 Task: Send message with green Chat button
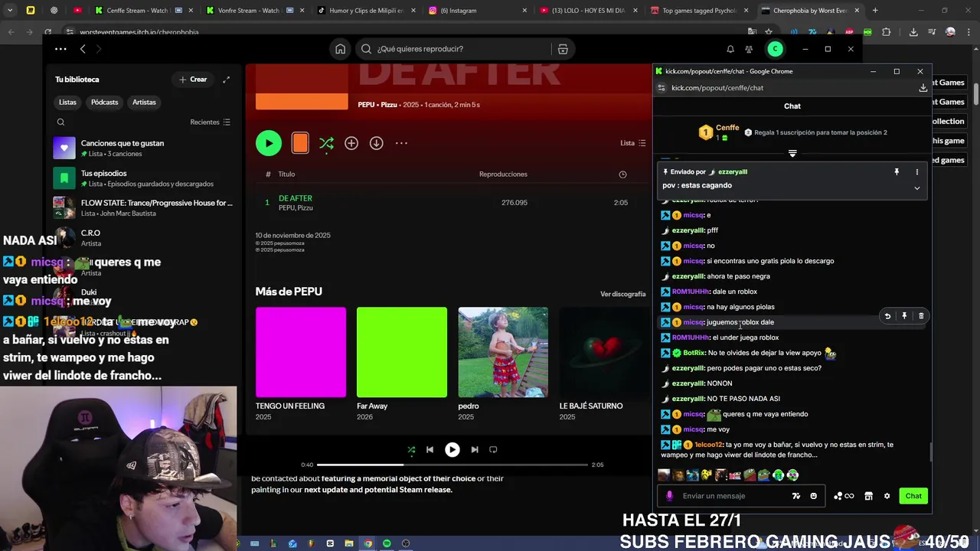[x=913, y=496]
